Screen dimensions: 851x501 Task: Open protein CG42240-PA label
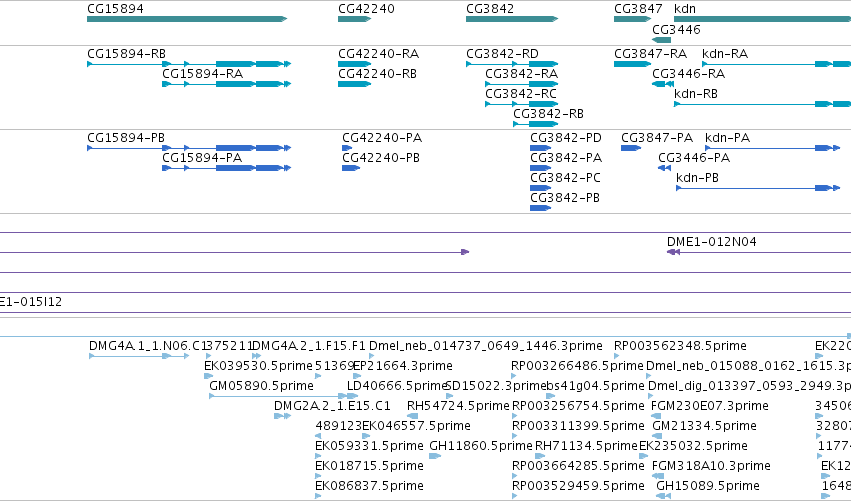pos(382,138)
